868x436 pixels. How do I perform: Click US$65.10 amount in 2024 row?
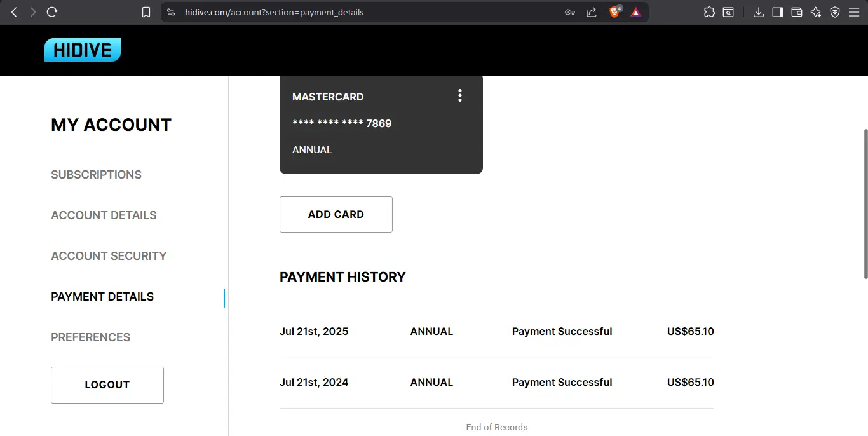point(691,383)
